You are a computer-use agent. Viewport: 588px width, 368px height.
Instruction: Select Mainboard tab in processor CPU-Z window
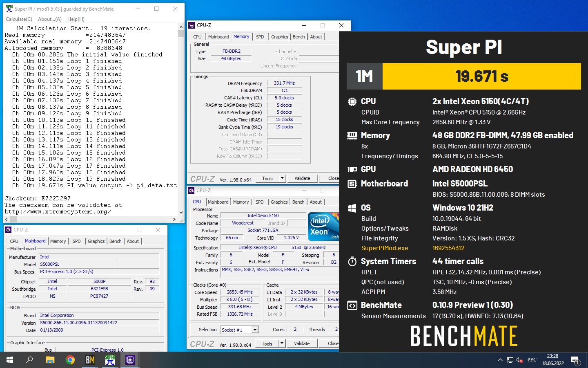(218, 202)
